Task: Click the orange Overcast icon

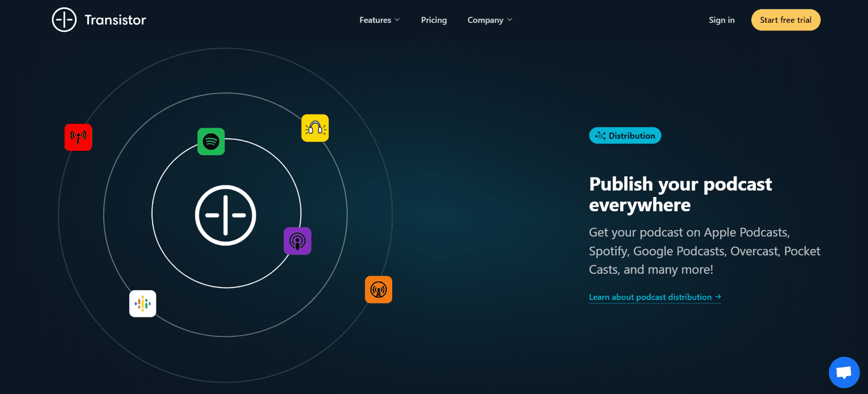Action: pyautogui.click(x=379, y=290)
